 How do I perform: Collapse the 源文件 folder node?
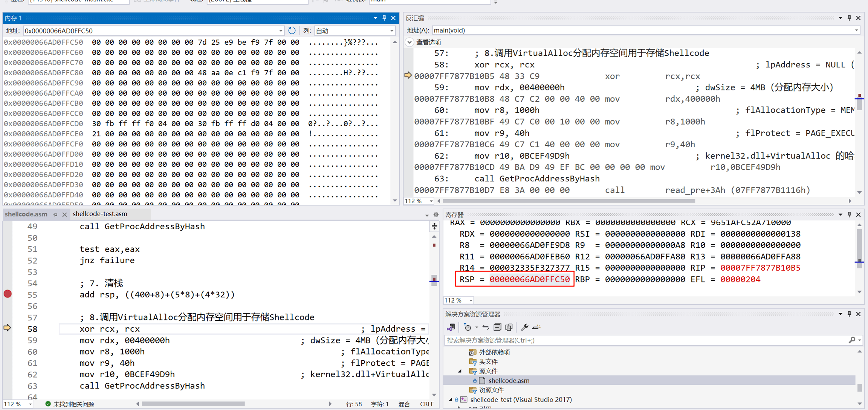tap(460, 371)
